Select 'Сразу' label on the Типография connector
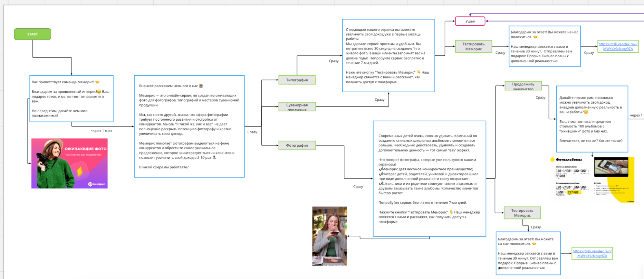Screen dimensions: 644x279 tap(334, 61)
